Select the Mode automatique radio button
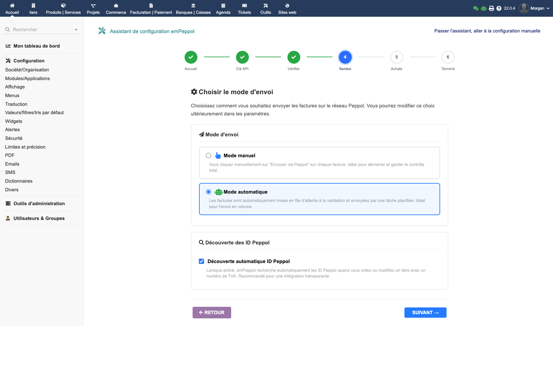 point(209,192)
